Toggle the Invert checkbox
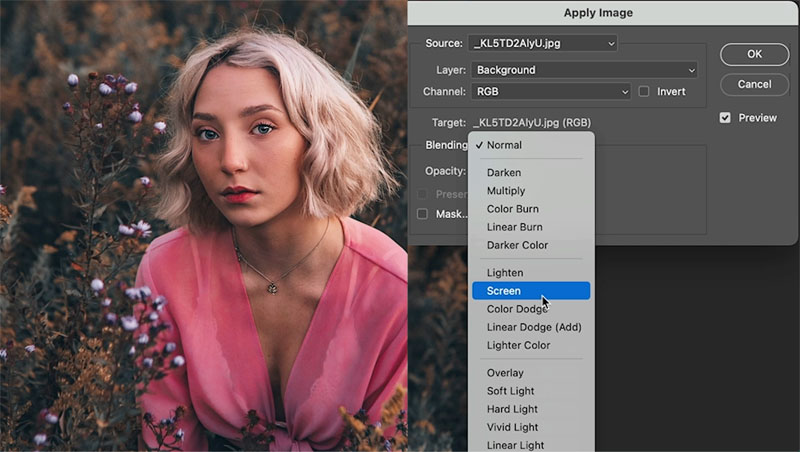Image resolution: width=800 pixels, height=452 pixels. (x=644, y=92)
